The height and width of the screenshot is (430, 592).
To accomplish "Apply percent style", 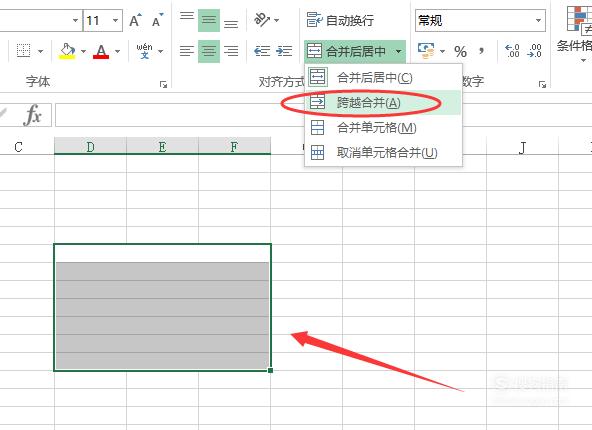I will tap(460, 51).
